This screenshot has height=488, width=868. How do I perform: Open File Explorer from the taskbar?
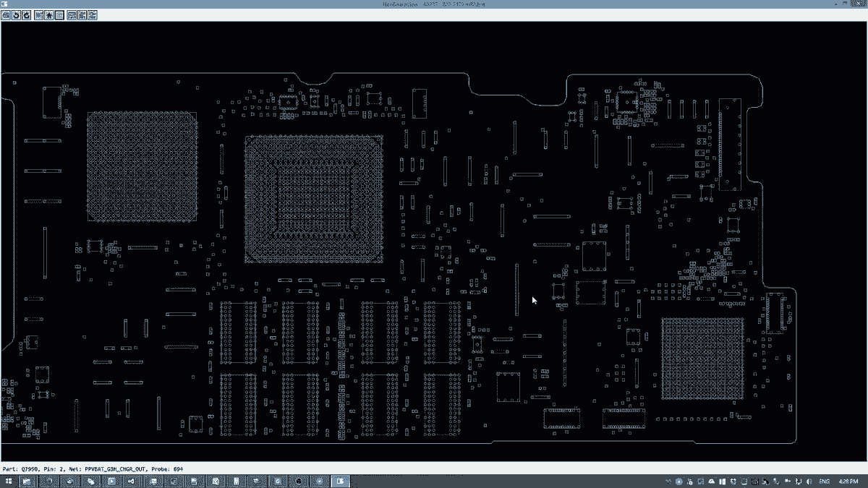[27, 481]
